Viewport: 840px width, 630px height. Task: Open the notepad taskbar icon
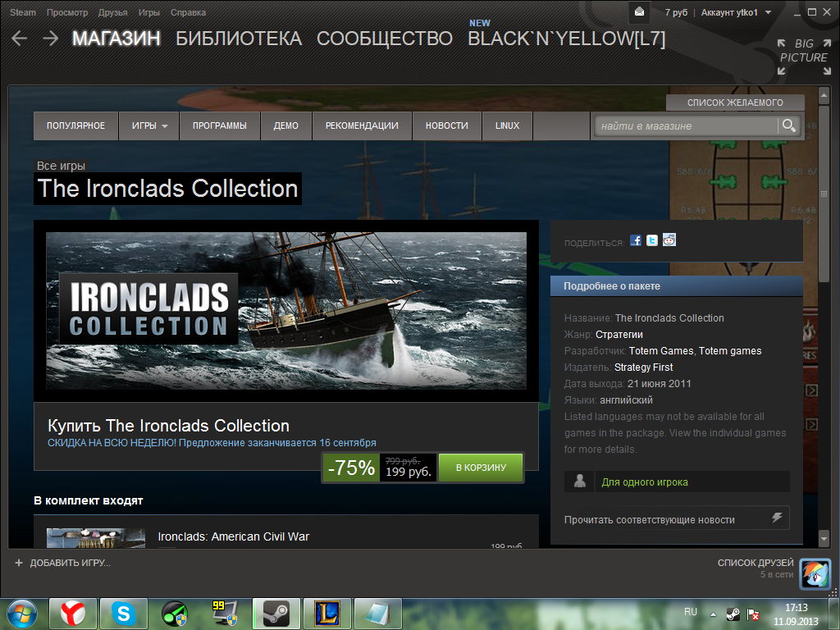[x=378, y=614]
